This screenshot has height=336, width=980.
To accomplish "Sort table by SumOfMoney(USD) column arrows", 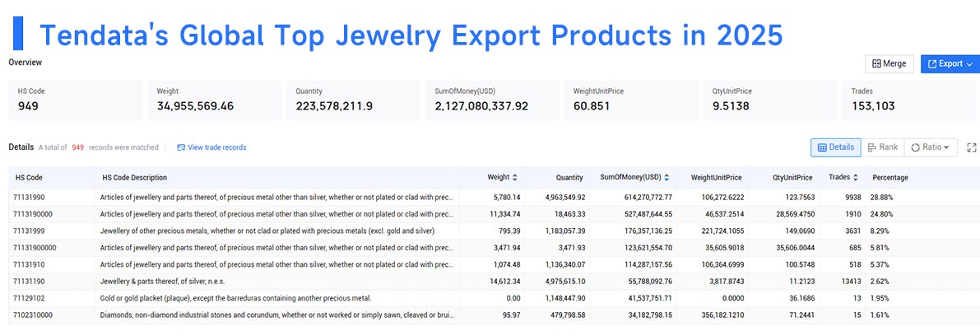I will [666, 178].
